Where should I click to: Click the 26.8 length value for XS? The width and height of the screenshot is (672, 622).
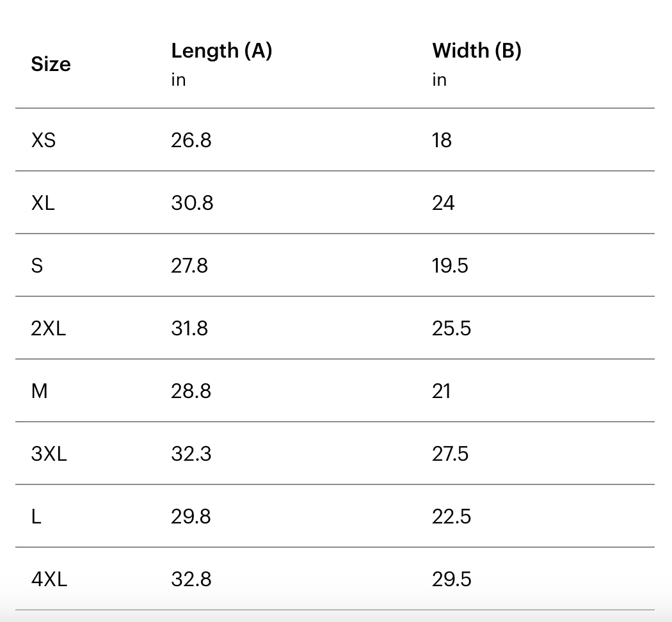(x=191, y=140)
